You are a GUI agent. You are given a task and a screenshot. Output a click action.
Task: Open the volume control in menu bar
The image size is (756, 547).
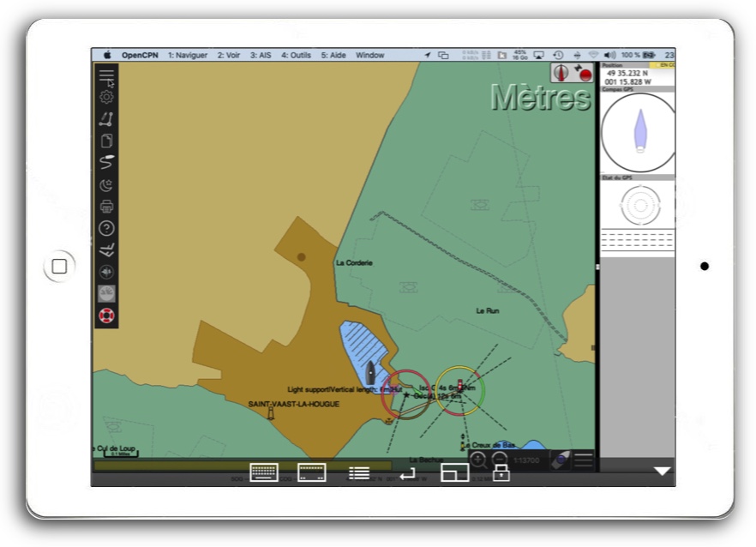pyautogui.click(x=610, y=55)
